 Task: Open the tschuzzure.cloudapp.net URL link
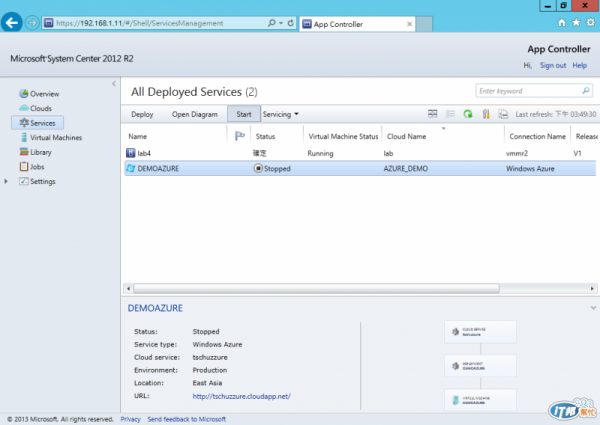[241, 396]
